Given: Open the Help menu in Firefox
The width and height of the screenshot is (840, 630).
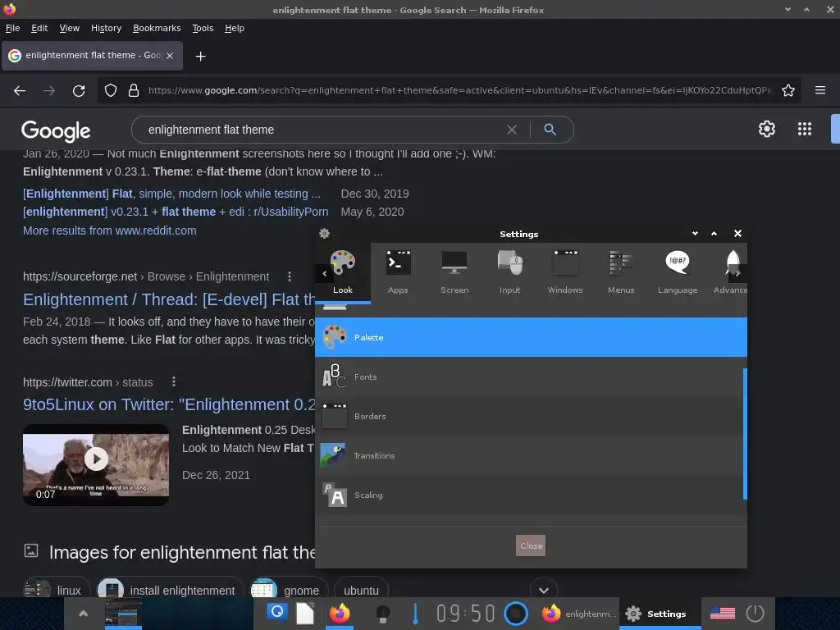Looking at the screenshot, I should 234,28.
